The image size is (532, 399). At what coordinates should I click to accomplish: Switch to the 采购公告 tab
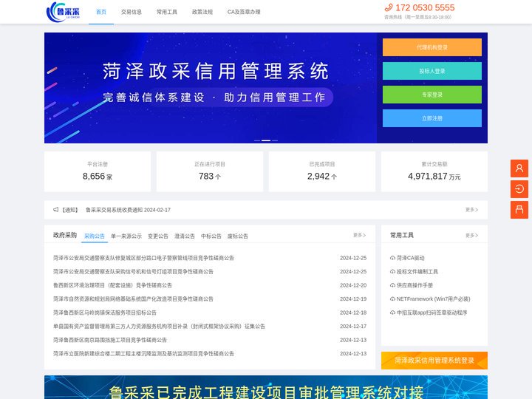click(95, 236)
